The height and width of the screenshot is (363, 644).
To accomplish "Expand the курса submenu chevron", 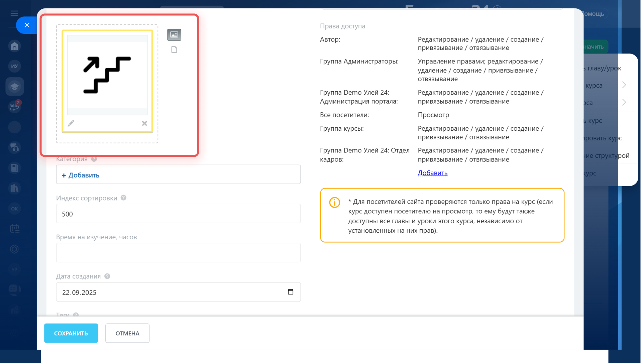I will click(x=624, y=85).
